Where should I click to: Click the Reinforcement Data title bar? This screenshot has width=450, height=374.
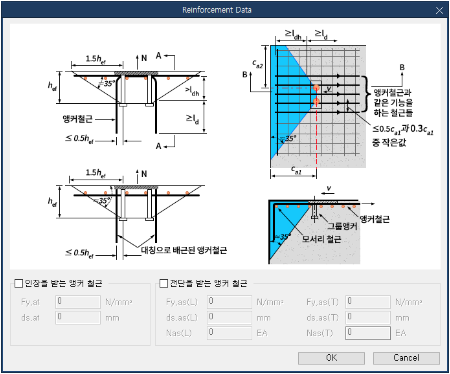[217, 10]
